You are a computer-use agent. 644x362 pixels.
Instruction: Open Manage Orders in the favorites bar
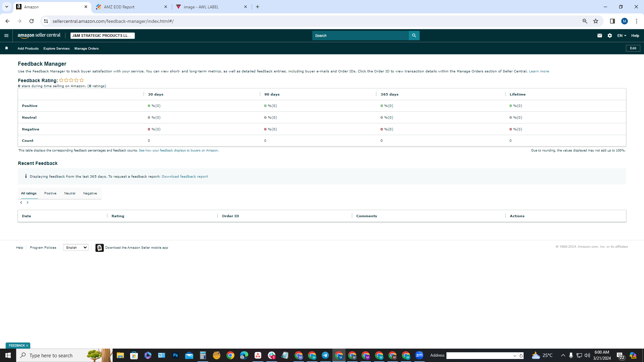click(87, 49)
